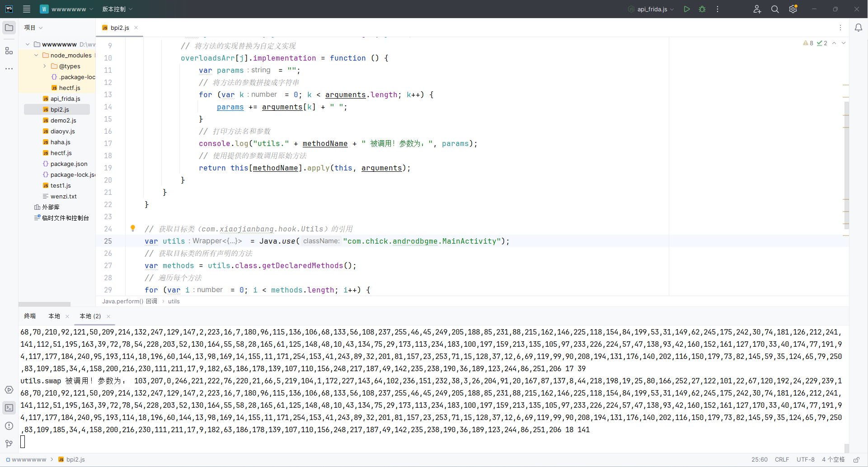The image size is (868, 467).
Task: Click line number 25 in gutter
Action: click(x=108, y=241)
